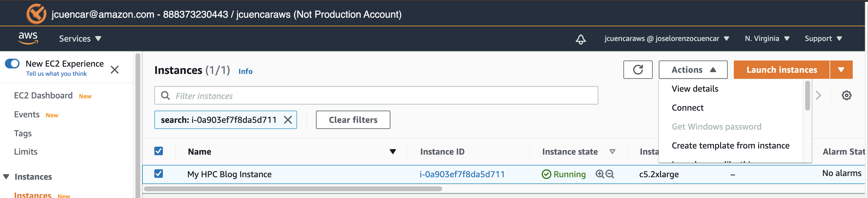Expand the Services dropdown

point(80,39)
